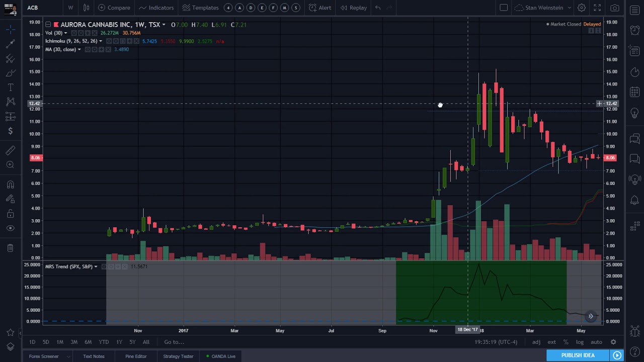Open the pitchfork tools
The width and height of the screenshot is (644, 362).
10,59
